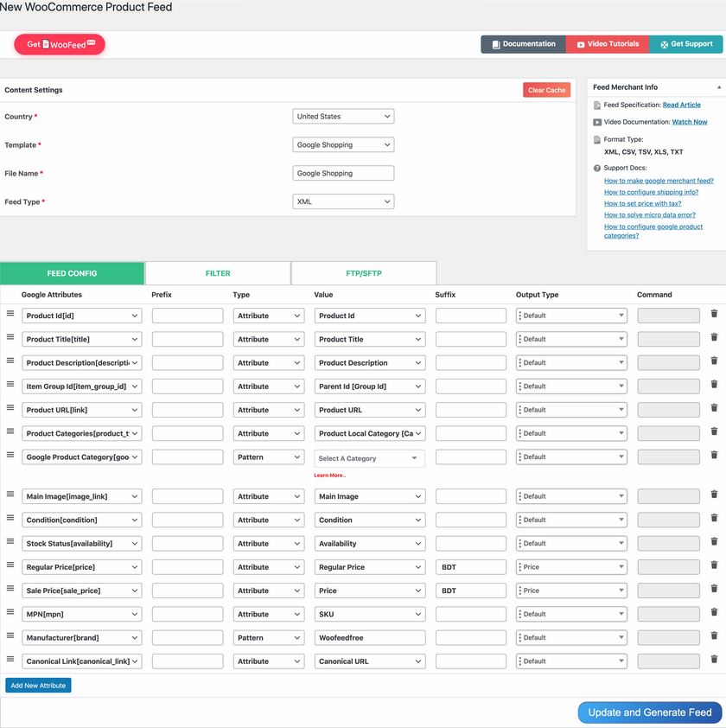
Task: Switch to the FILTER tab
Action: (x=218, y=273)
